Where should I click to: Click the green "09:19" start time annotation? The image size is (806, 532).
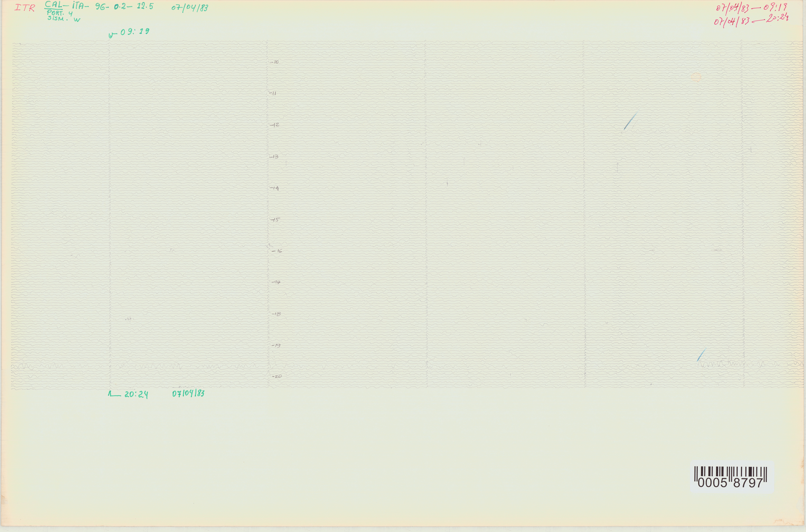tap(129, 33)
